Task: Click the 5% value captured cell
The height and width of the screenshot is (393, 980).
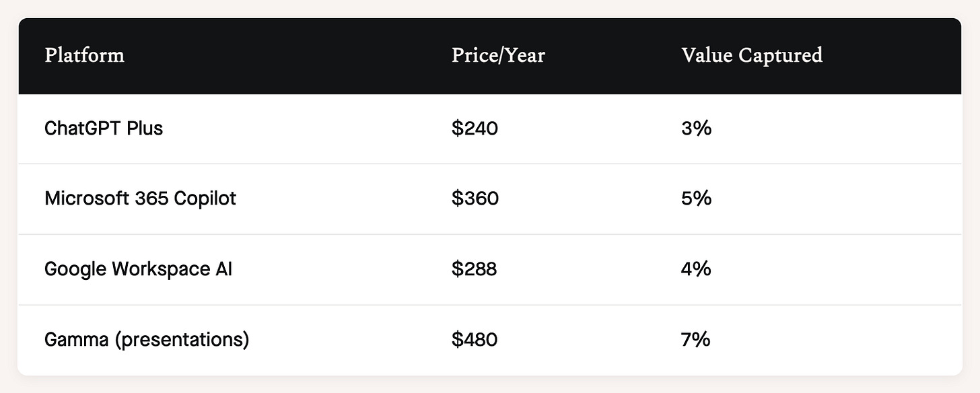Action: pyautogui.click(x=696, y=199)
